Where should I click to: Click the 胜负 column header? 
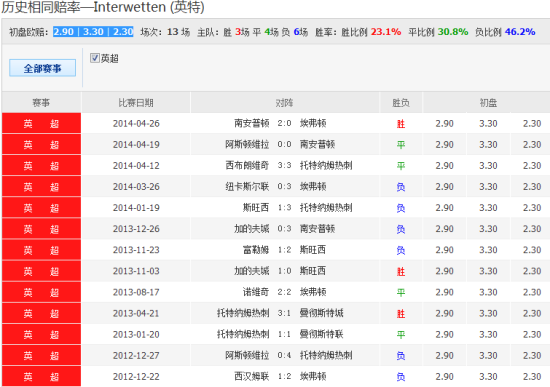click(x=401, y=103)
